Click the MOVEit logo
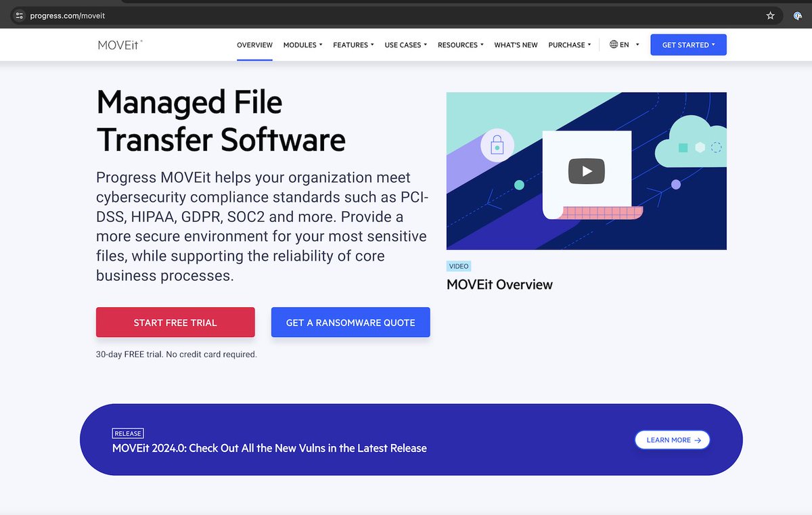The height and width of the screenshot is (515, 812). (x=120, y=45)
